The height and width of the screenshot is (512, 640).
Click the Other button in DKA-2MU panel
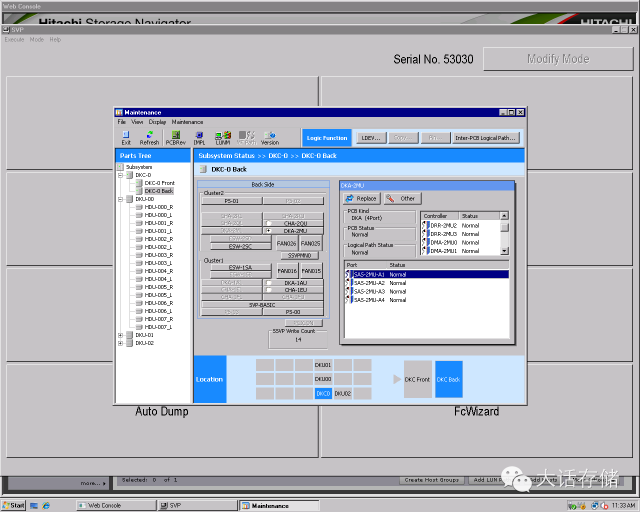[x=402, y=198]
